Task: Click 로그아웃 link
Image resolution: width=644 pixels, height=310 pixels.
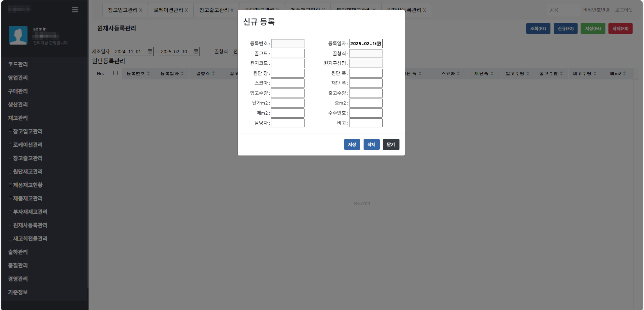Action: [624, 10]
